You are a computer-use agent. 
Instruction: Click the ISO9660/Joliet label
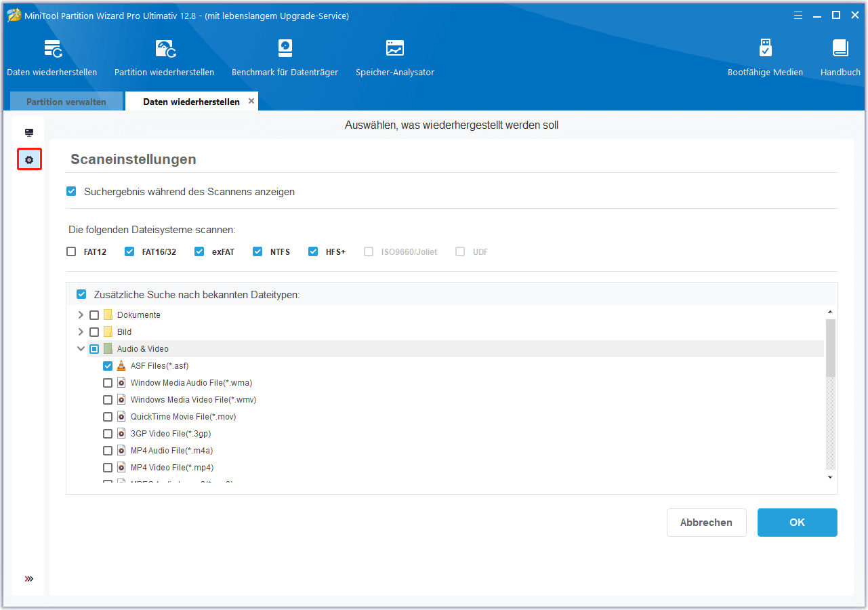(409, 252)
